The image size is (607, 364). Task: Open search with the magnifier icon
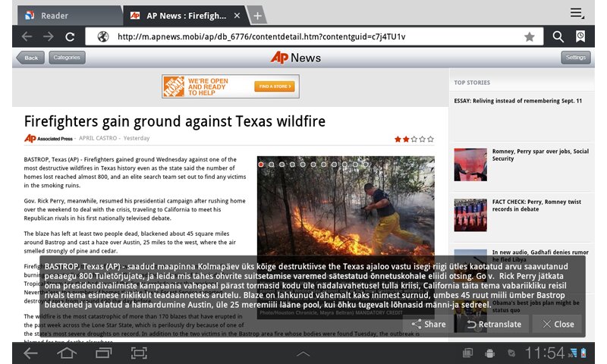[558, 36]
